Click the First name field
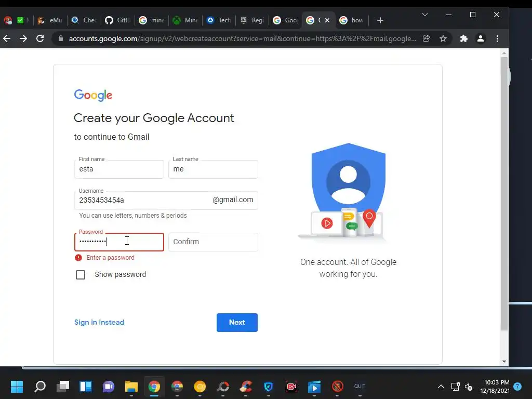Image resolution: width=532 pixels, height=399 pixels. click(x=119, y=169)
